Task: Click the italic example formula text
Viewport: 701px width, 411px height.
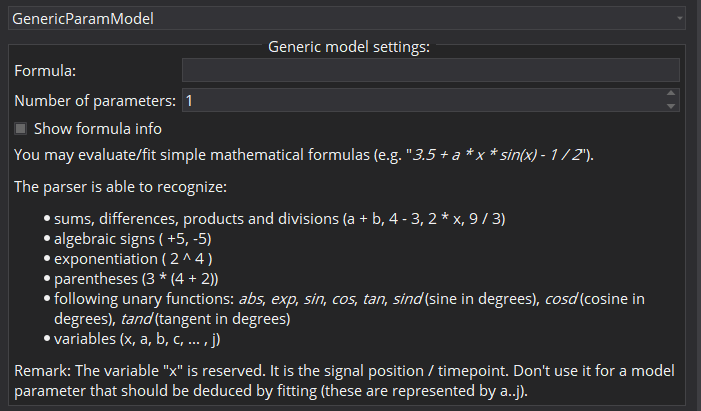Action: 497,155
